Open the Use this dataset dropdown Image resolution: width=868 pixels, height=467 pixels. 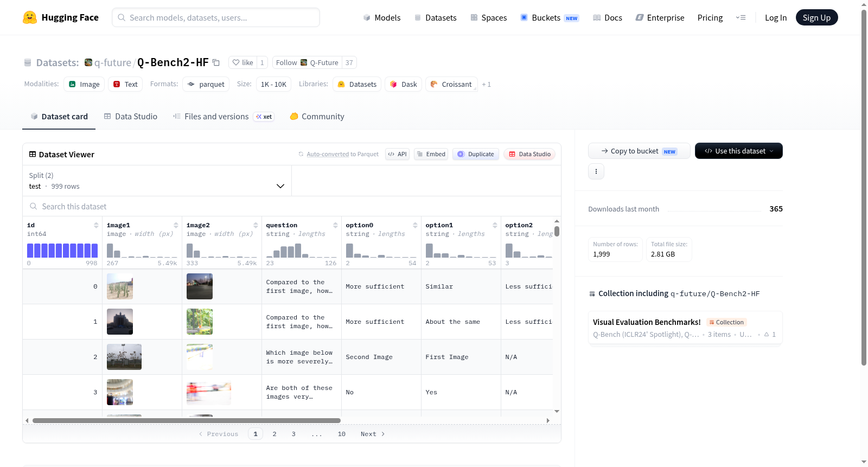[738, 151]
